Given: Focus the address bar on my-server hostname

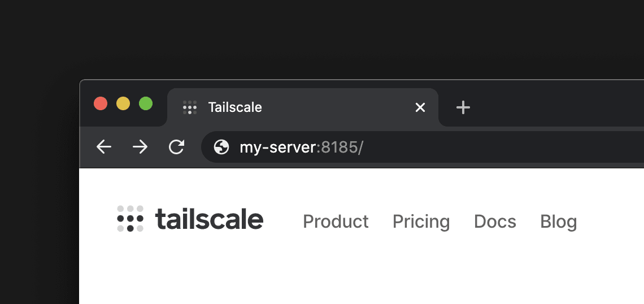Looking at the screenshot, I should (277, 147).
